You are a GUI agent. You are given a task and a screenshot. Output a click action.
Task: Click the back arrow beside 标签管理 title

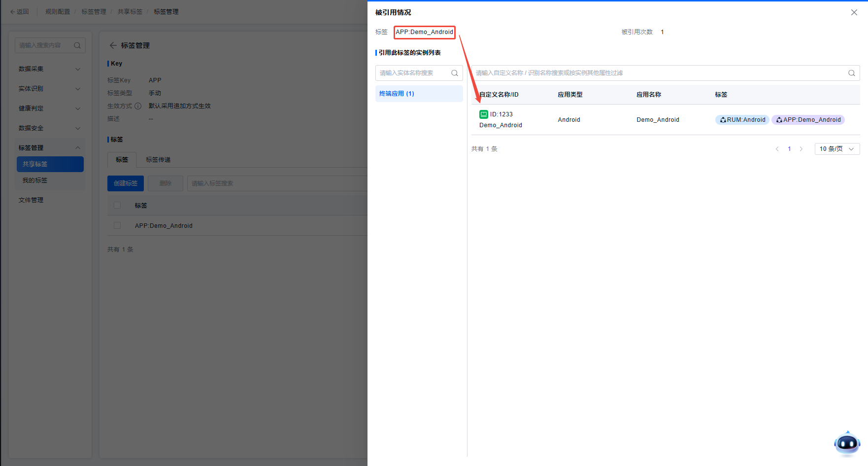click(113, 45)
